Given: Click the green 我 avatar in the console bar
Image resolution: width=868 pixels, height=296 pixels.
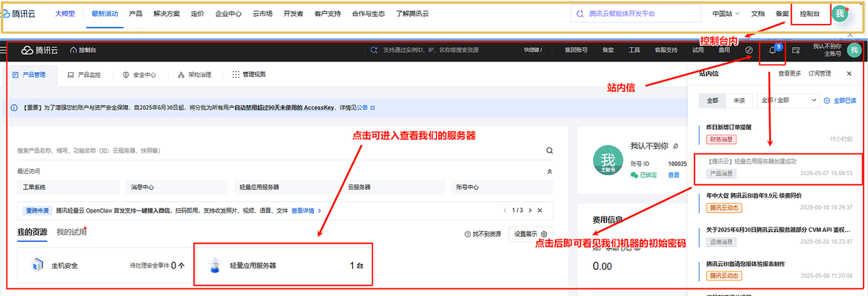Looking at the screenshot, I should pos(854,50).
